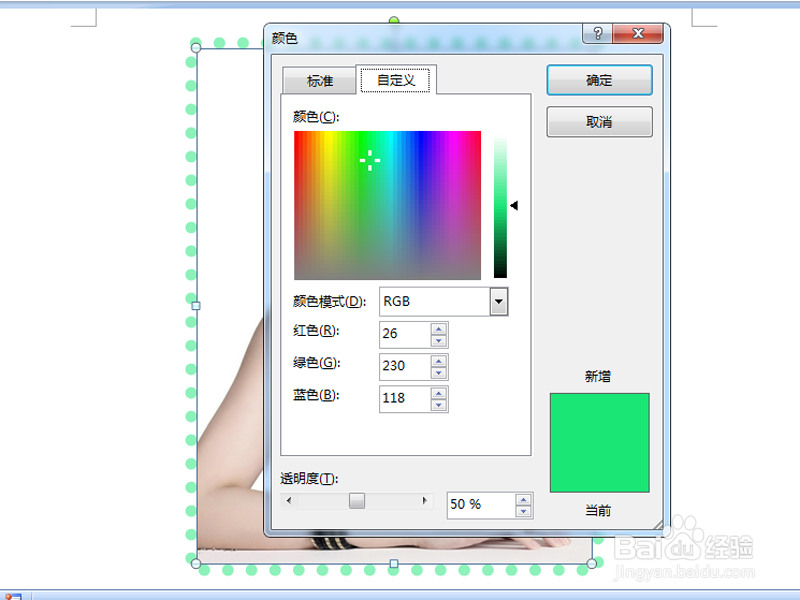Click the image's bottom-right corner handle
800x600 pixels.
[591, 563]
